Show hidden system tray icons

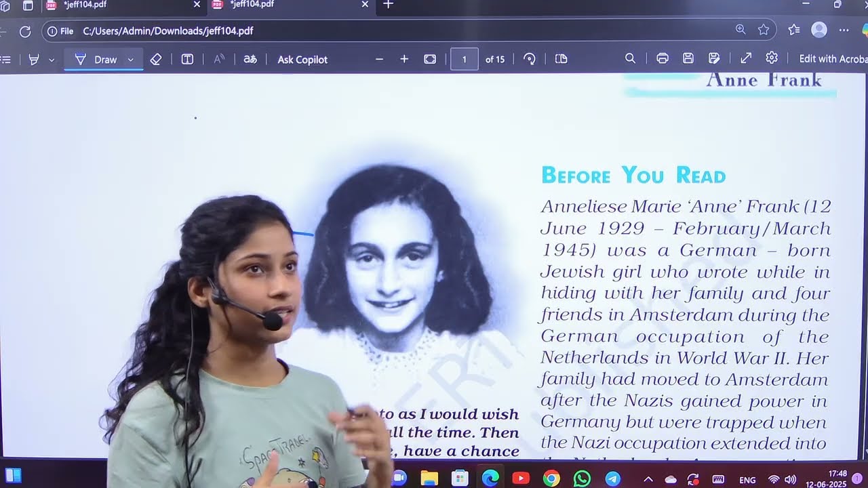pyautogui.click(x=648, y=479)
